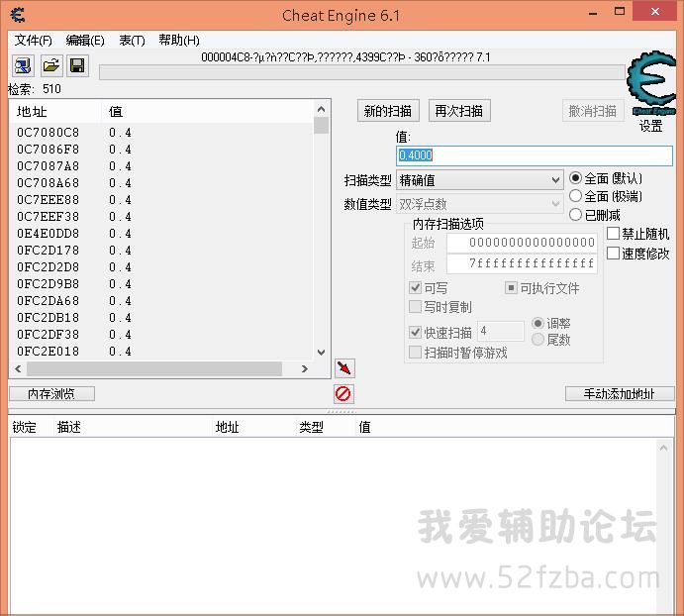Click the open folder icon in toolbar
This screenshot has width=684, height=616.
(49, 66)
